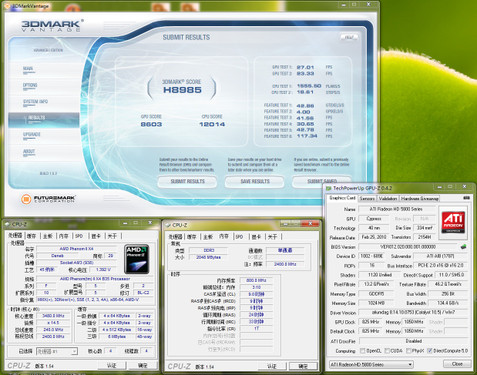Open the 主板 tab in CPU-Z processor window

tap(48, 236)
